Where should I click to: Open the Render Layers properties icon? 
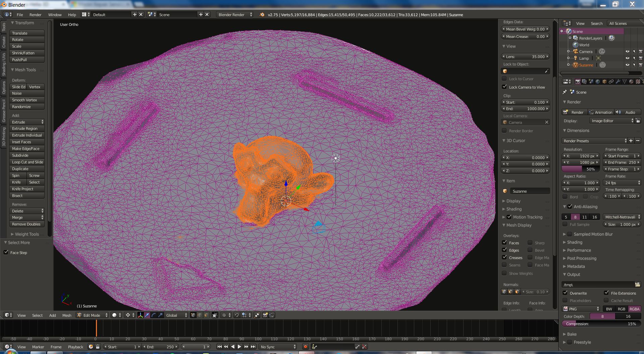(584, 82)
